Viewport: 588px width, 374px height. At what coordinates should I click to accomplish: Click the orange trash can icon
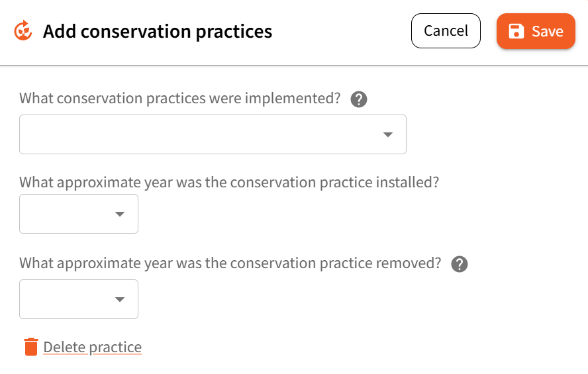tap(30, 347)
